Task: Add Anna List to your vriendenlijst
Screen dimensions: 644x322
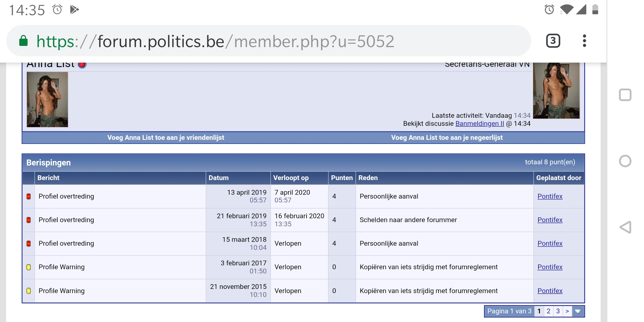Action: pos(165,138)
